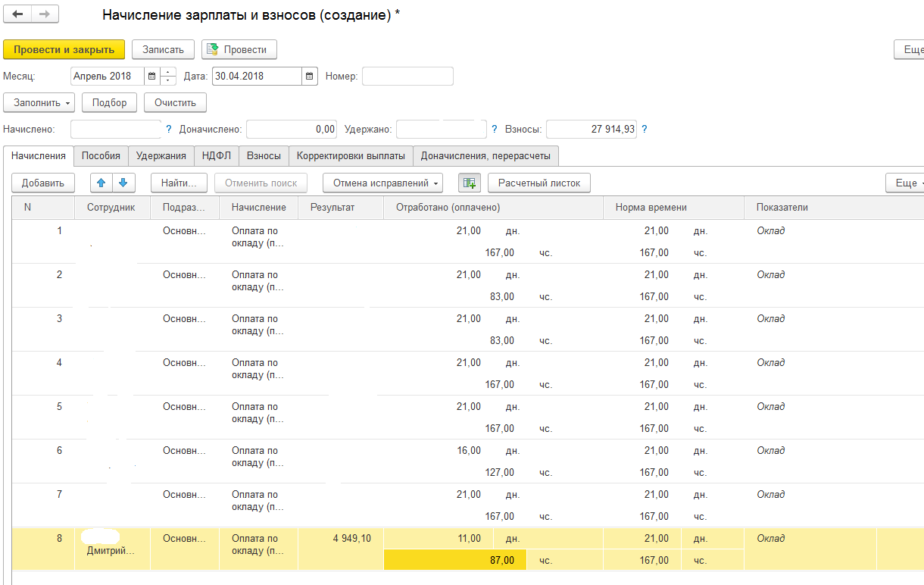Select the Корректировки выплаты tab
The width and height of the screenshot is (924, 585).
[351, 156]
